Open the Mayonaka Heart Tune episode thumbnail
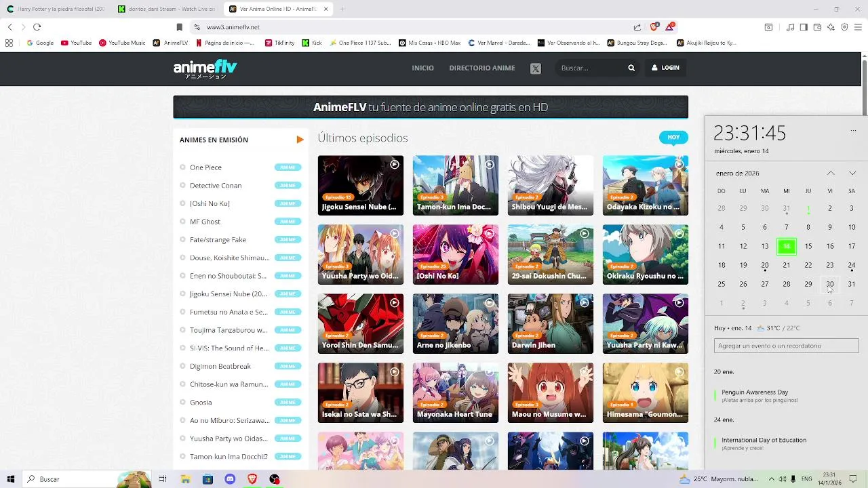This screenshot has height=488, width=868. pos(456,392)
